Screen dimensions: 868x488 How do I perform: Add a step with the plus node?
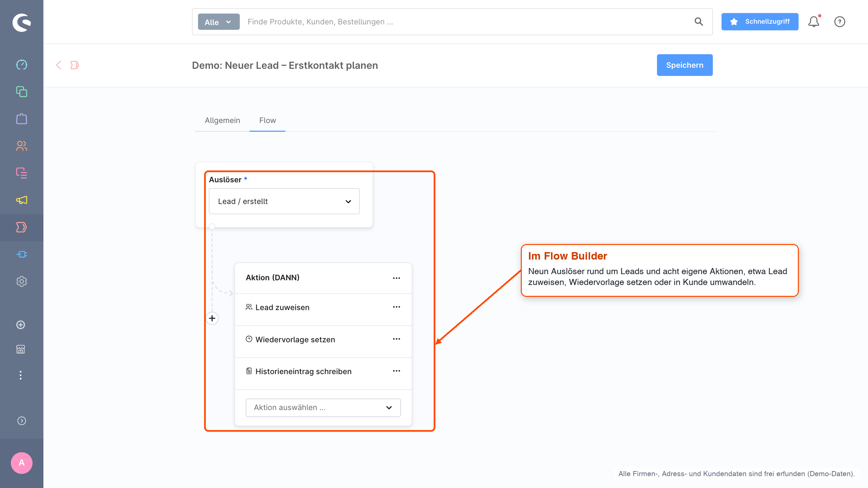[x=212, y=318]
